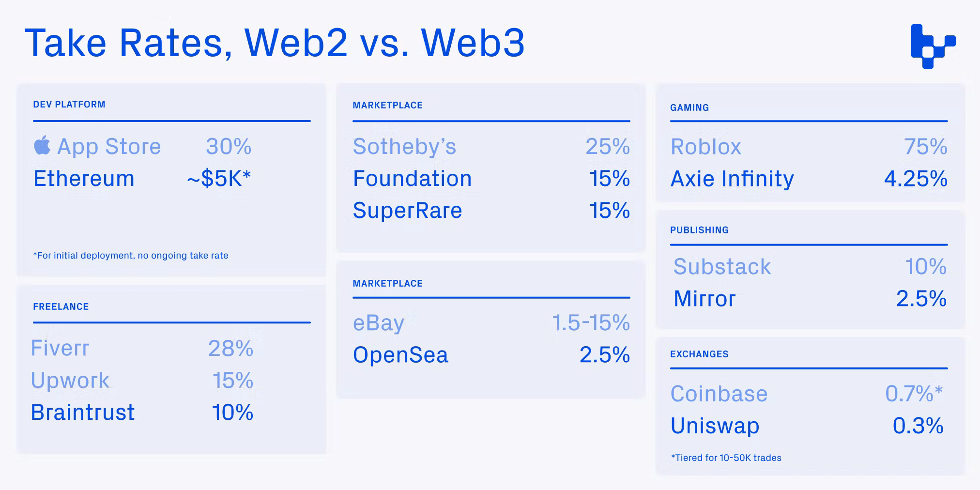The image size is (980, 490).
Task: Click the GAMING section header
Action: [x=689, y=108]
